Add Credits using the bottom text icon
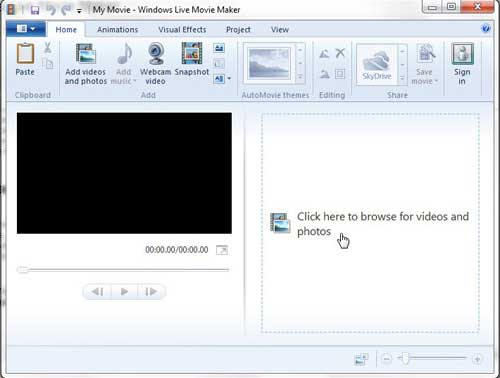Screen dimensions: 500x378 point(219,79)
